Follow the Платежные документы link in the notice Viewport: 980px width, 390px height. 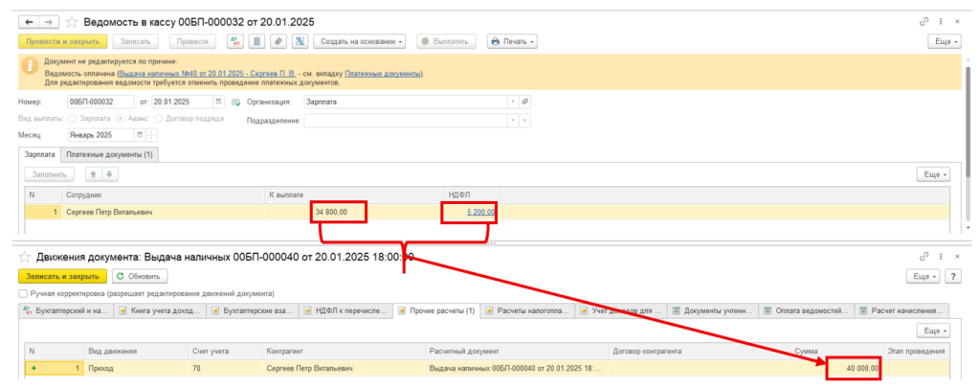point(383,73)
